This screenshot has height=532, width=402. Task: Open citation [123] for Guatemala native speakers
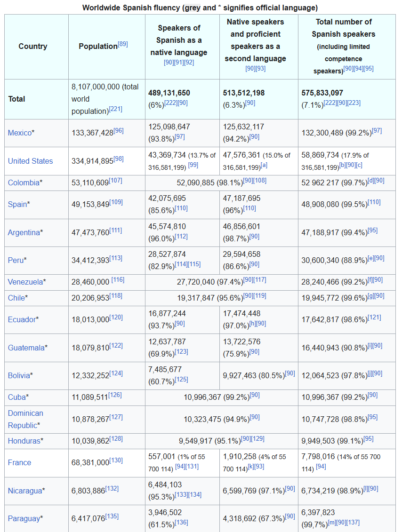tap(181, 352)
